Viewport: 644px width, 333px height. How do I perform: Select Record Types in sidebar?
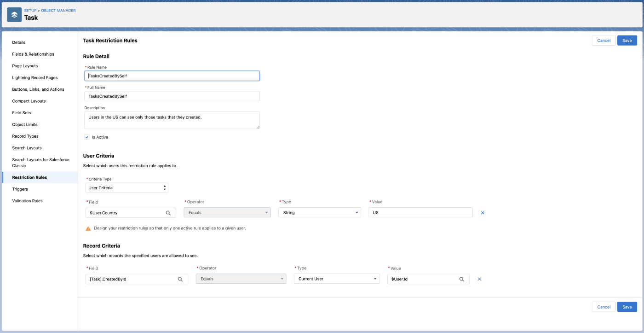click(x=25, y=136)
